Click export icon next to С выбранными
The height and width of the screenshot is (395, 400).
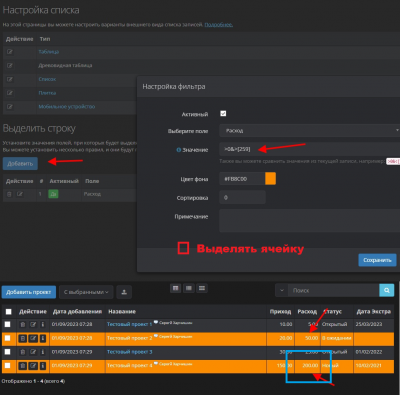tap(124, 292)
